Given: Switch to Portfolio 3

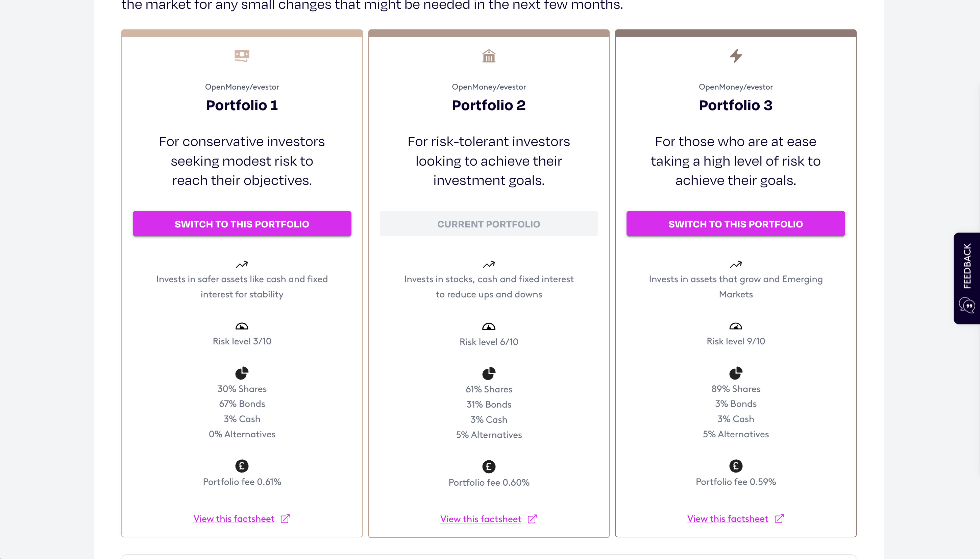Looking at the screenshot, I should tap(735, 224).
